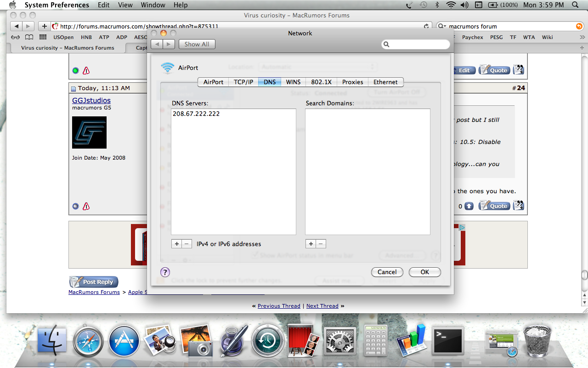This screenshot has width=588, height=368.
Task: Add a search domain with plus button
Action: pos(311,244)
